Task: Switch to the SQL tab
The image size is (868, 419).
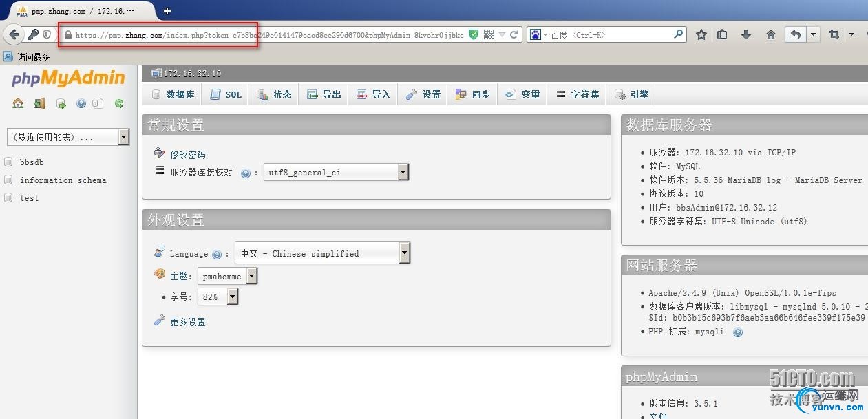Action: click(x=226, y=94)
